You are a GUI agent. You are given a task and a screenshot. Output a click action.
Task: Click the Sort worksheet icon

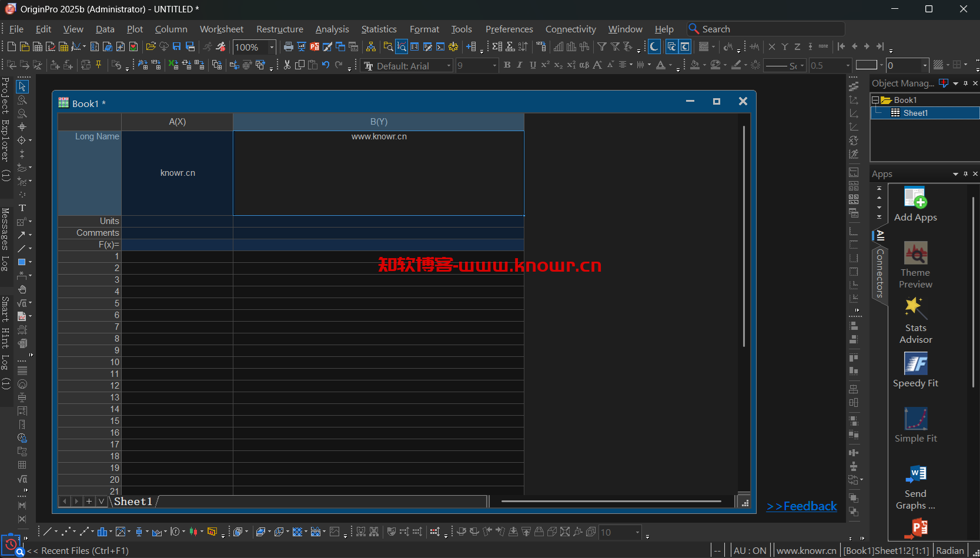[523, 46]
